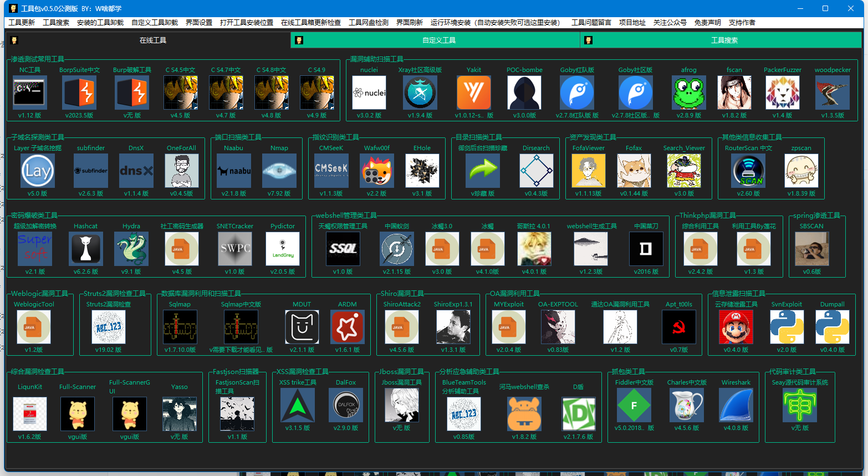Launch the subfinder icon

[x=91, y=171]
